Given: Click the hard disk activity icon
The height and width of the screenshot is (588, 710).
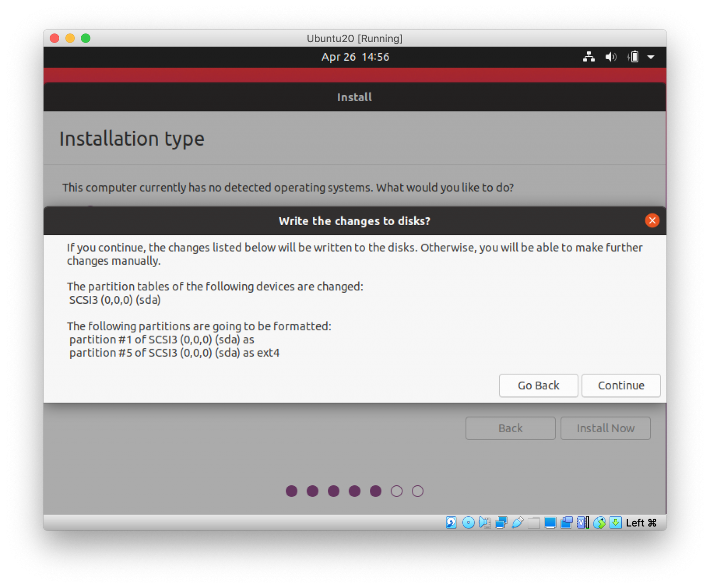Looking at the screenshot, I should (x=451, y=522).
